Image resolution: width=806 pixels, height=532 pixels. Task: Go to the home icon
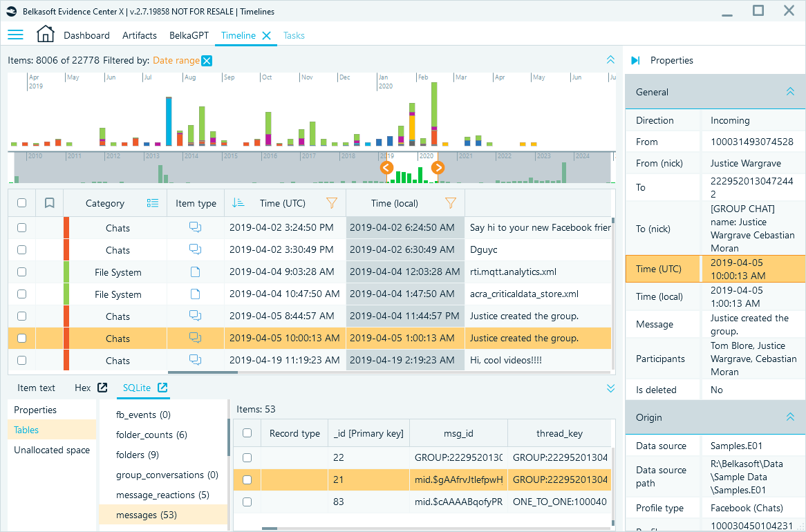(45, 35)
